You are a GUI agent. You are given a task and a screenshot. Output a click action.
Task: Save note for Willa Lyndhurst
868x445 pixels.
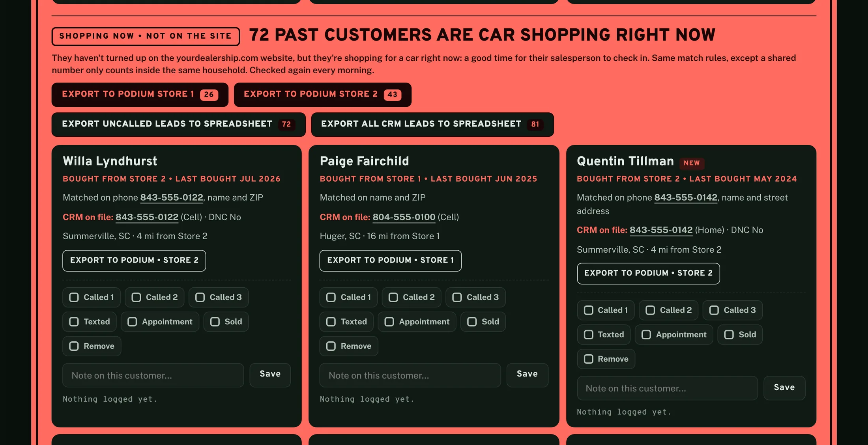pyautogui.click(x=270, y=376)
